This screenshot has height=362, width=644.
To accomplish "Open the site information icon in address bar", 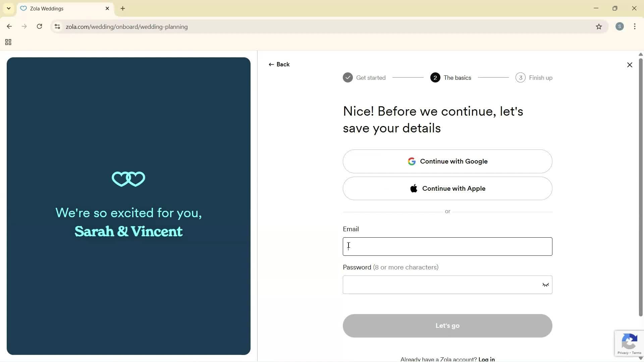I will (57, 27).
